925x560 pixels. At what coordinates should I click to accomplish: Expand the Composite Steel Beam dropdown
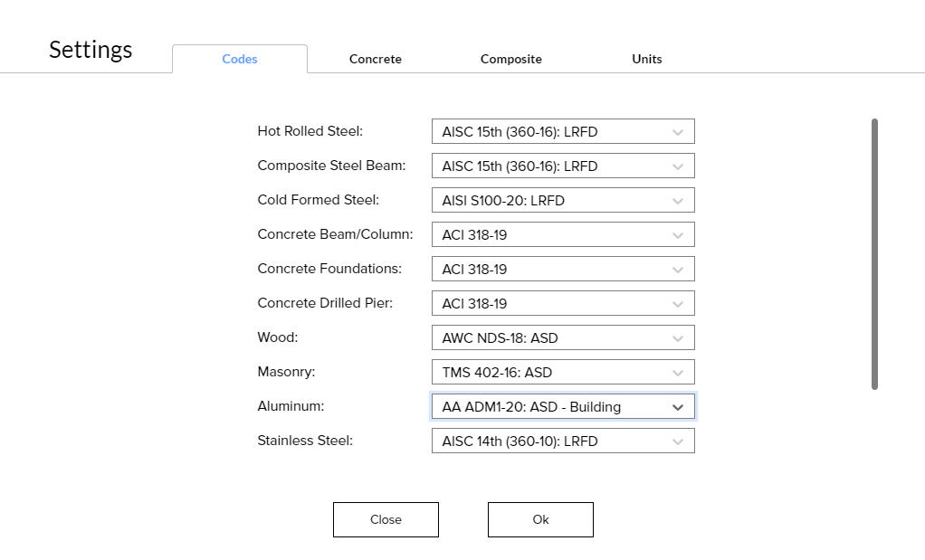tap(562, 166)
